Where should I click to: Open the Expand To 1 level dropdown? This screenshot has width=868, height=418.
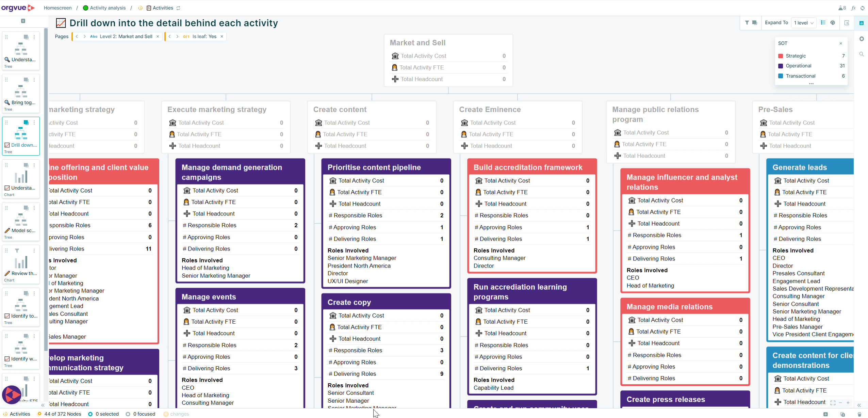pos(804,23)
